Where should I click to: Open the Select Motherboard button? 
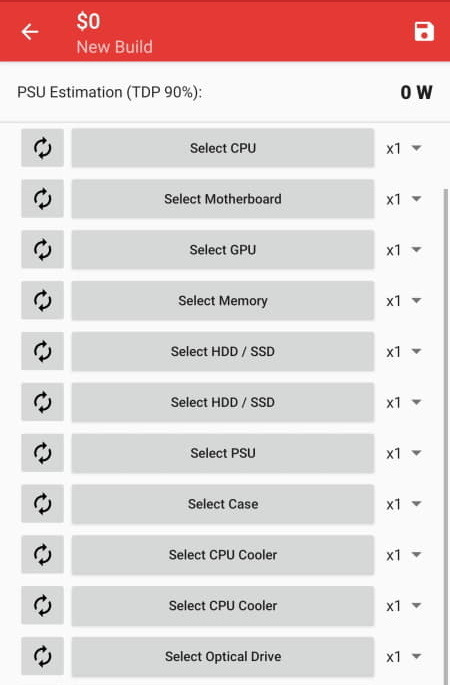(x=223, y=199)
